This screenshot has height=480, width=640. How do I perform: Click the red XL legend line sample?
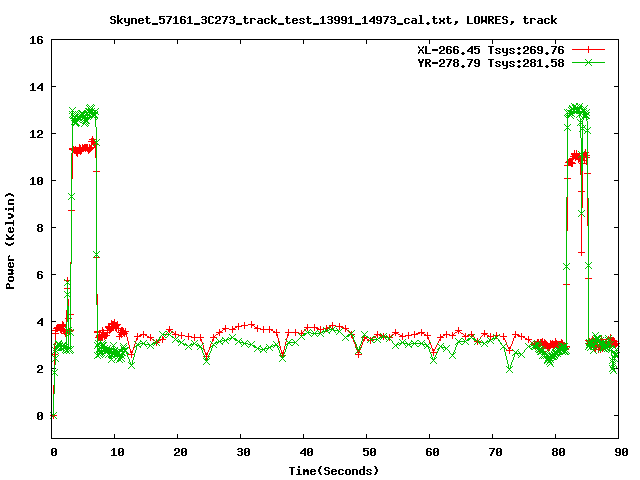tap(588, 50)
